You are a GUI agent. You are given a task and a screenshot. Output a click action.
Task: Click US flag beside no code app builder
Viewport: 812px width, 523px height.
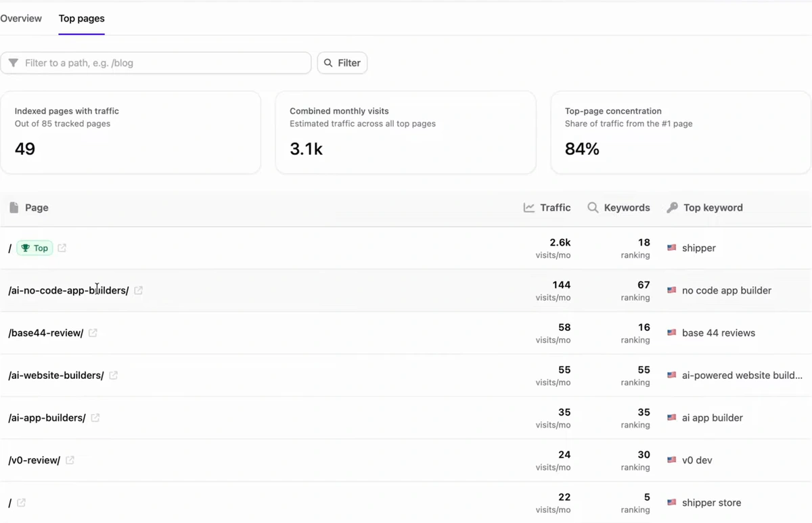tap(672, 290)
